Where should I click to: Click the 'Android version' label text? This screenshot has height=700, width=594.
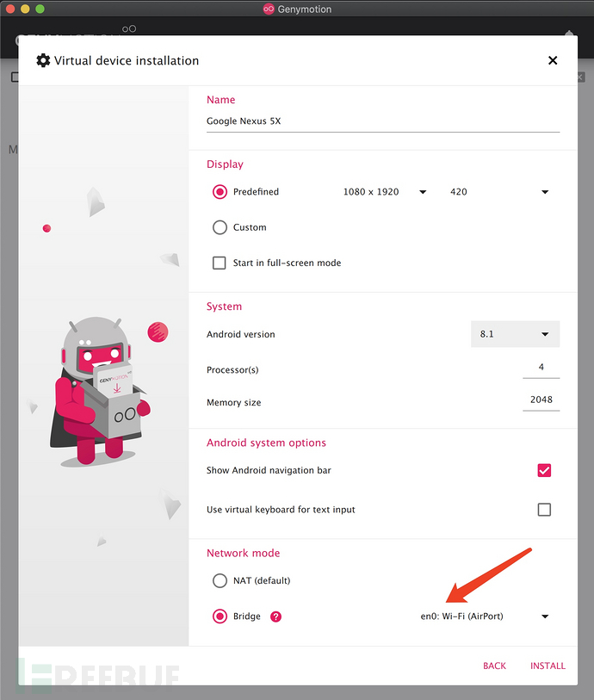pyautogui.click(x=240, y=334)
